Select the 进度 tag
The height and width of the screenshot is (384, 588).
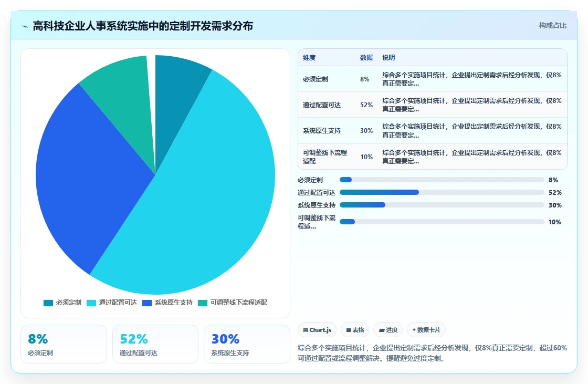coord(388,330)
